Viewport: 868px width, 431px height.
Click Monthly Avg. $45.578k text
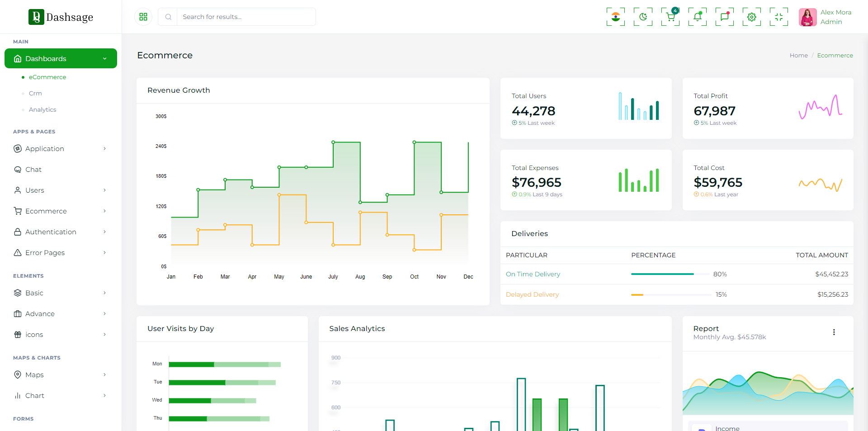[730, 337]
